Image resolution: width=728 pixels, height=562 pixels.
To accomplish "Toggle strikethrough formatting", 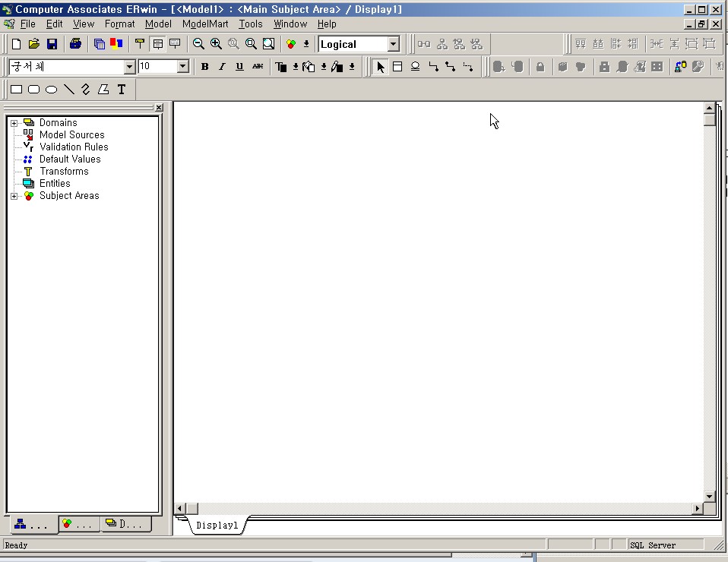I will click(x=258, y=67).
